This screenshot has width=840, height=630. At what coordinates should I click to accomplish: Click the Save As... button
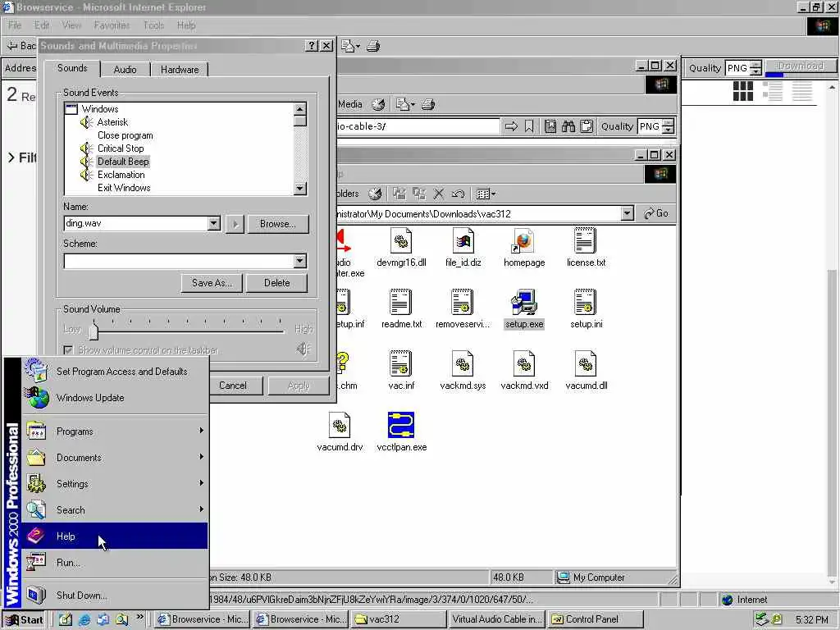(212, 283)
